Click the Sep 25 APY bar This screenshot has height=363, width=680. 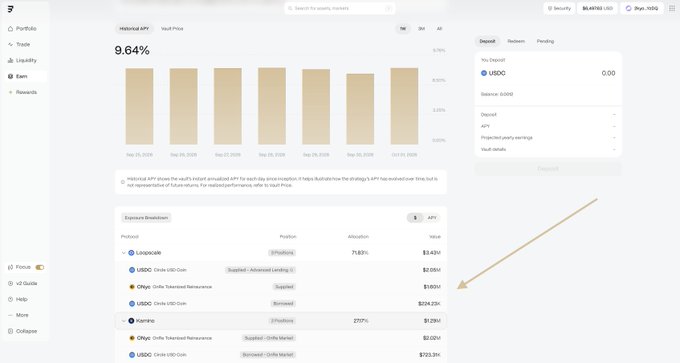[139, 106]
